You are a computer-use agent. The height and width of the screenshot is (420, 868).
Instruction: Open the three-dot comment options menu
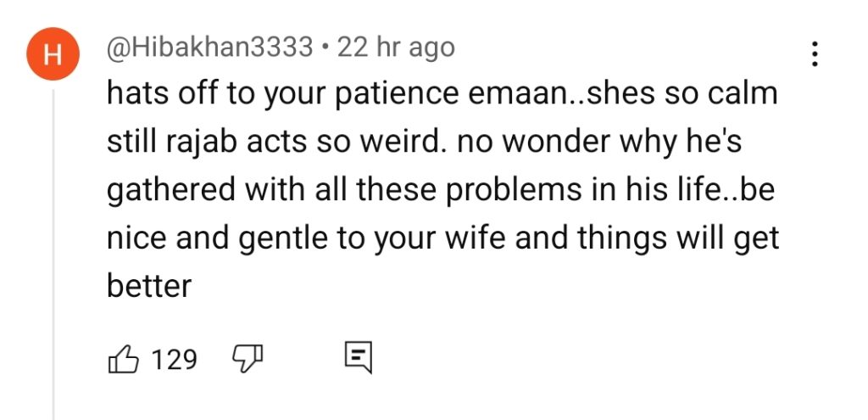tap(815, 53)
